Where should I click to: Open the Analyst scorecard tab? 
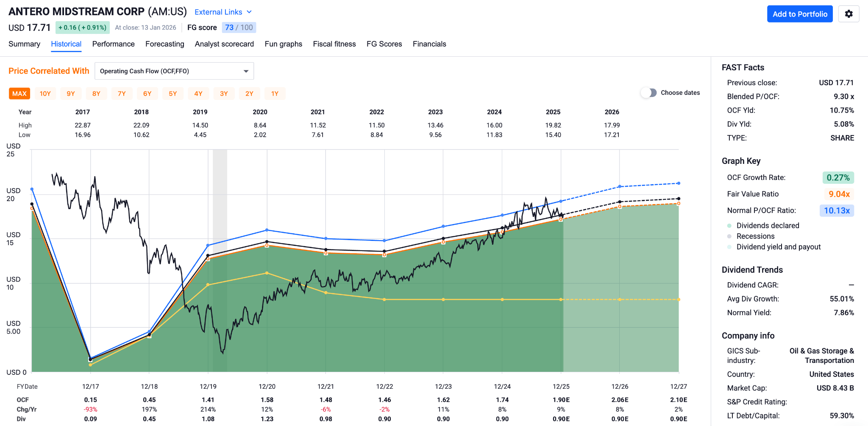224,44
